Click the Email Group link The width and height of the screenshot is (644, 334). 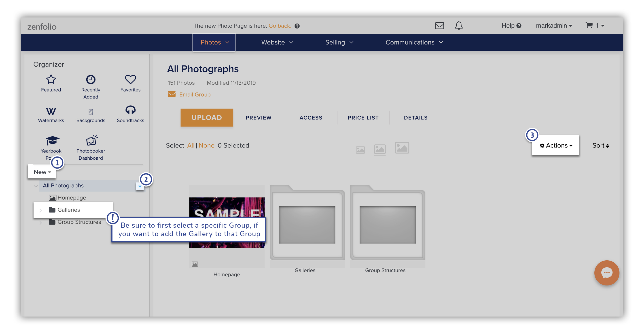pyautogui.click(x=195, y=94)
